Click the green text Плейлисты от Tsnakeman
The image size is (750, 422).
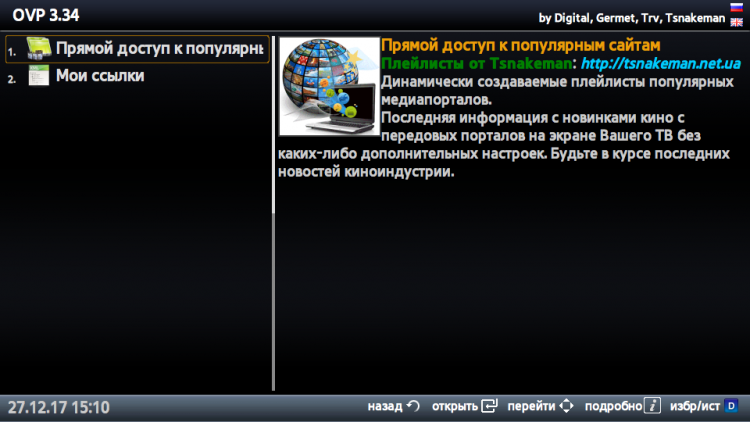tap(476, 64)
